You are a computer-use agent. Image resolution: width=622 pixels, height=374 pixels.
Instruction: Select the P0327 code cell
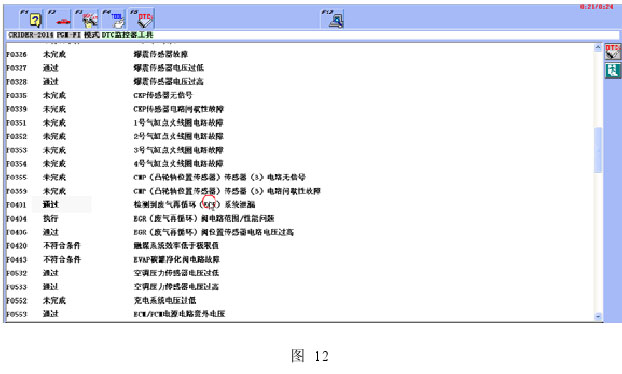17,68
